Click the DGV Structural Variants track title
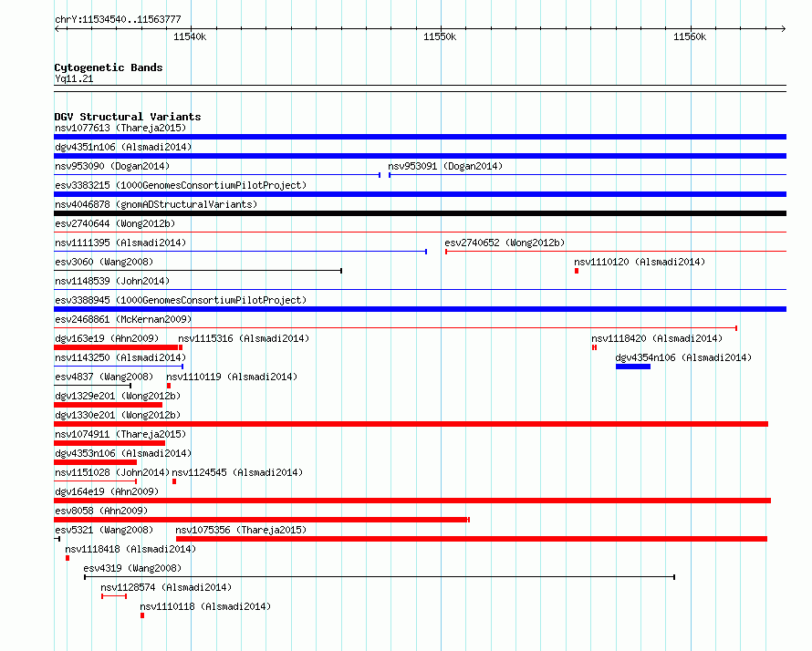The height and width of the screenshot is (651, 812). [x=128, y=117]
